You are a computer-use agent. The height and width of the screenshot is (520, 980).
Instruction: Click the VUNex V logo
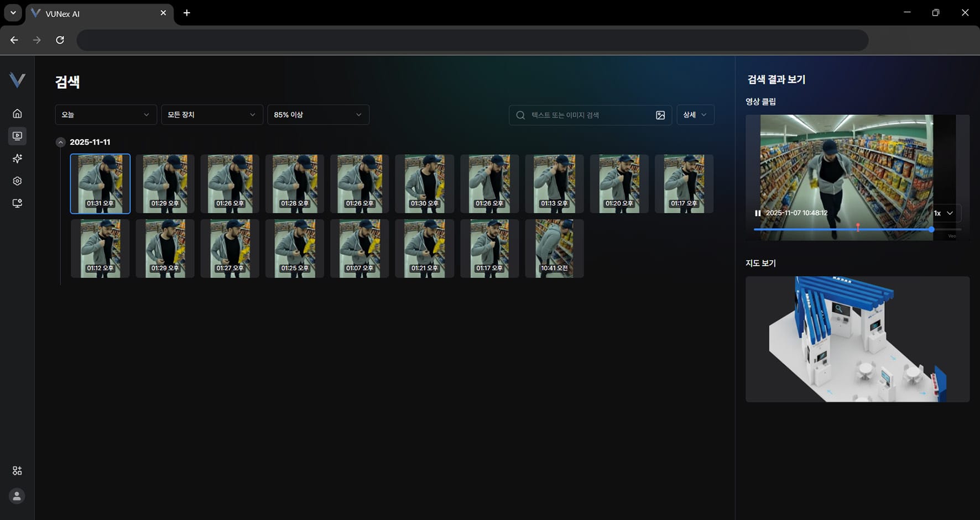(x=17, y=80)
